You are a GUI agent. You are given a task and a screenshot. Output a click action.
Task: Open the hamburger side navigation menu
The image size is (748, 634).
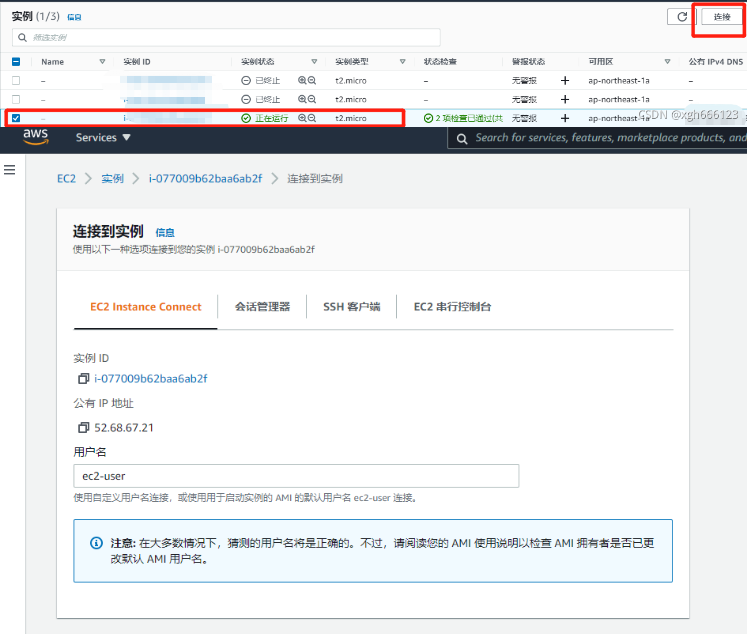10,170
